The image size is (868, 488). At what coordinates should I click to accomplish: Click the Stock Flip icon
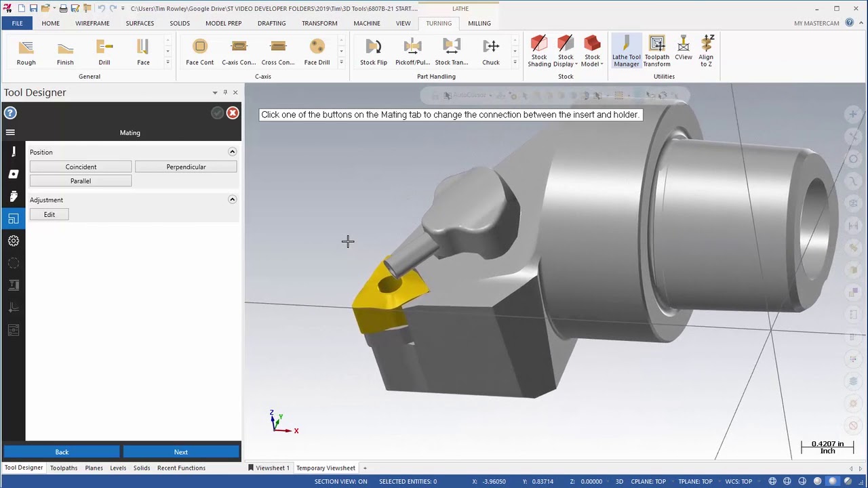pos(374,53)
